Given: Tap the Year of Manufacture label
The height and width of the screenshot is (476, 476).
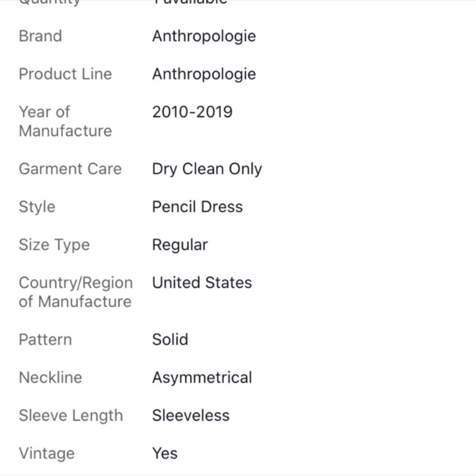Looking at the screenshot, I should pyautogui.click(x=65, y=121).
